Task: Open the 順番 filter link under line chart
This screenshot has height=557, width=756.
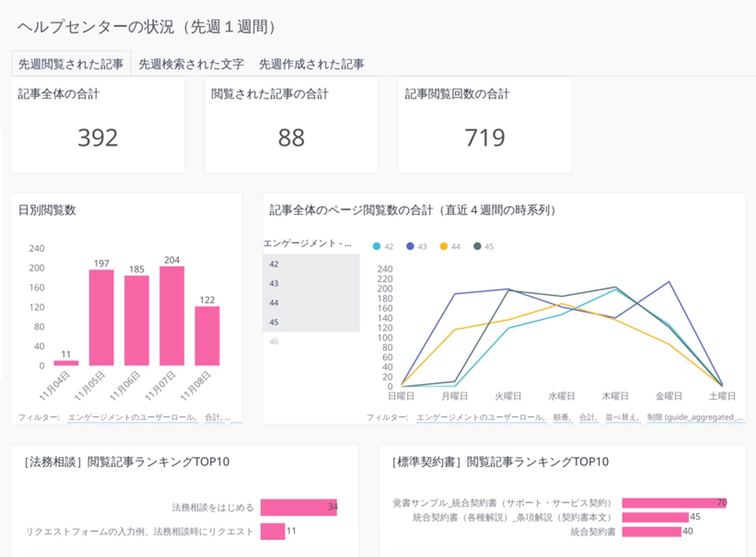Action: (562, 417)
